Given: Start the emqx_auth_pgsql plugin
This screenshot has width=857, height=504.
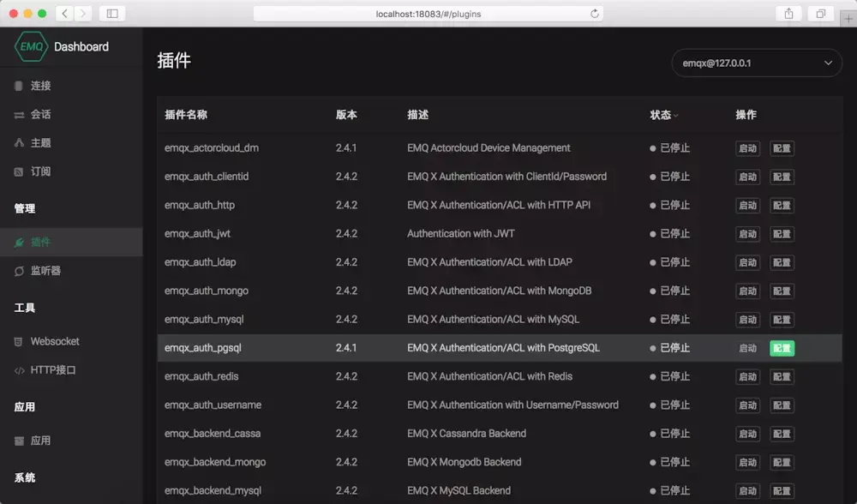Looking at the screenshot, I should pyautogui.click(x=747, y=348).
